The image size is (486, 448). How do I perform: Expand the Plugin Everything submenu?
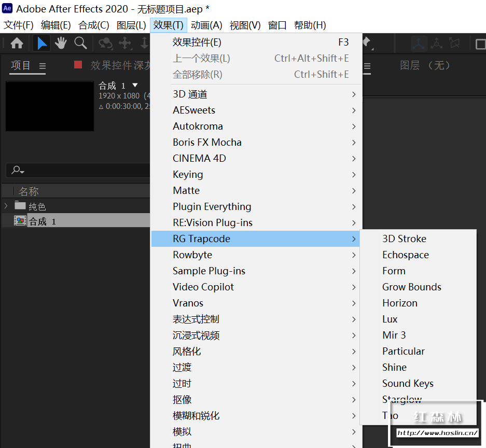(256, 207)
